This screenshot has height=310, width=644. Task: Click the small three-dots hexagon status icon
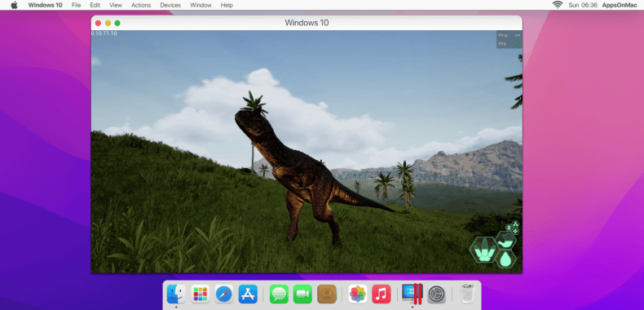pos(515,224)
